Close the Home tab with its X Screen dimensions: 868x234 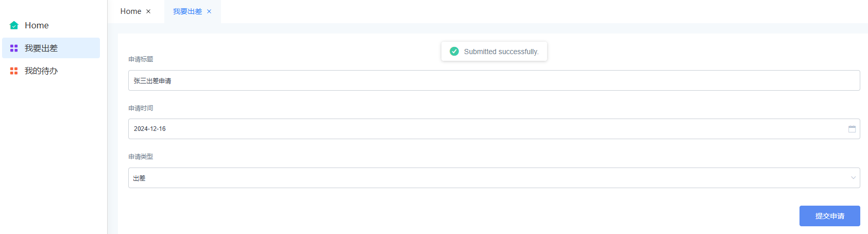(x=148, y=11)
